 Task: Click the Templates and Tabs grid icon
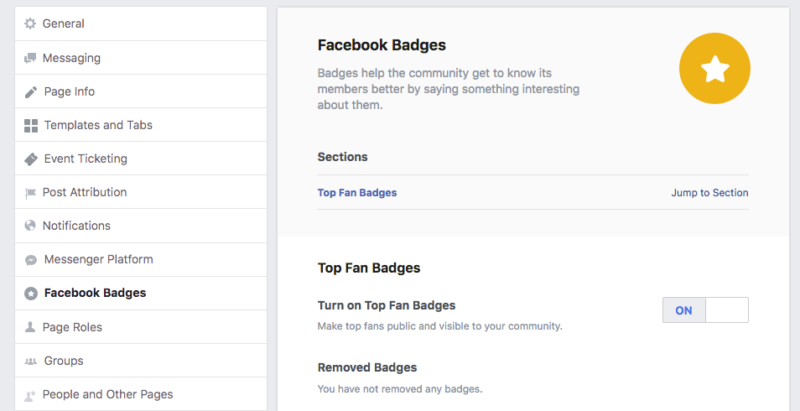31,125
